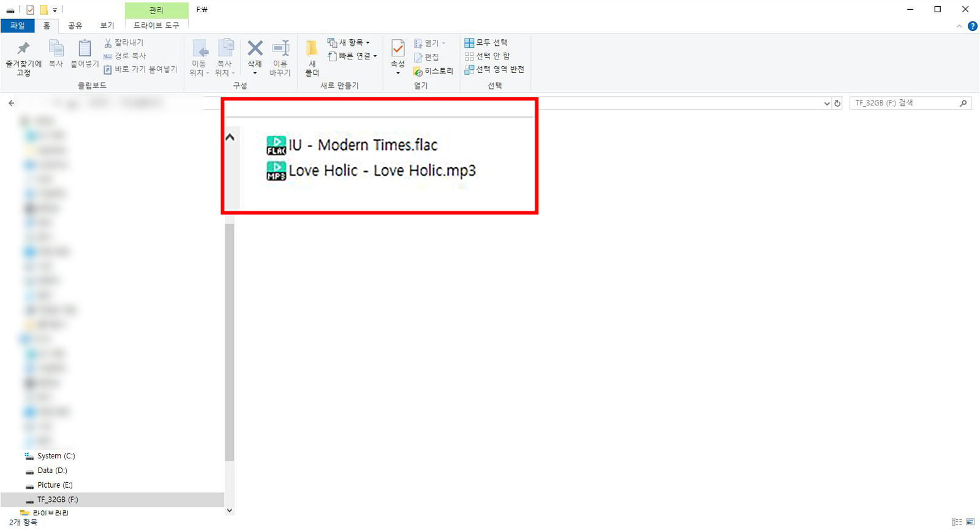Open the 빠른 연결 dropdown
The image size is (980, 530).
pos(352,56)
